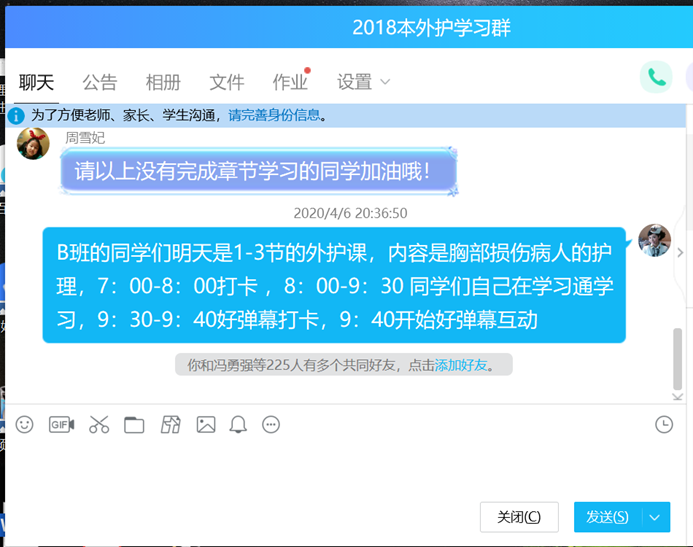Viewport: 693px width, 547px height.
Task: Open send options arrow next to 发送
Action: pyautogui.click(x=655, y=517)
